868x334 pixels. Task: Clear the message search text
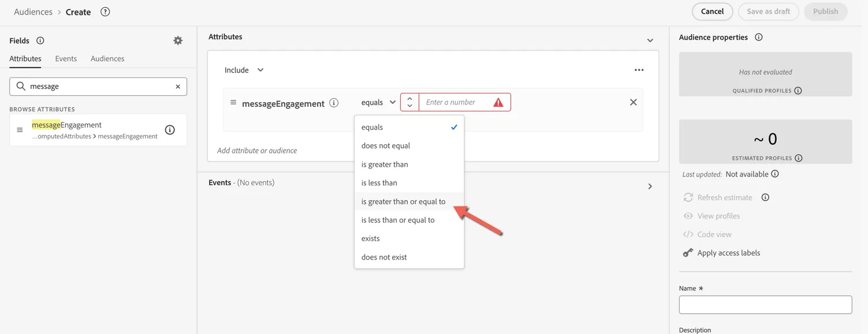[178, 87]
